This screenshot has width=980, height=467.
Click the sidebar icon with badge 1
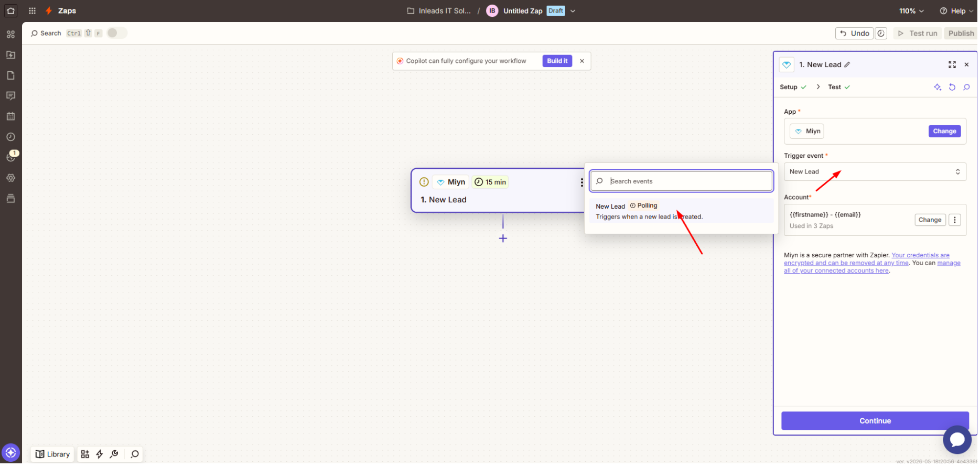pos(12,157)
